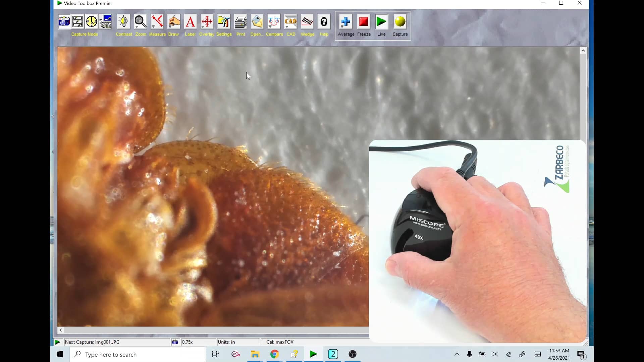Open the Measure tool

click(x=157, y=22)
